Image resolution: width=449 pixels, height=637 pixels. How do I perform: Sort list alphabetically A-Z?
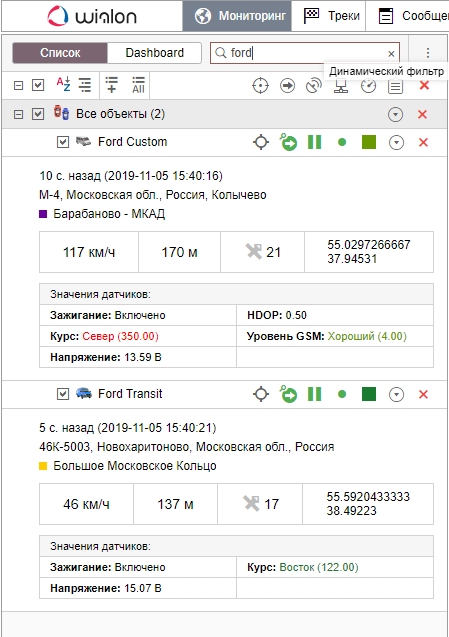[63, 84]
